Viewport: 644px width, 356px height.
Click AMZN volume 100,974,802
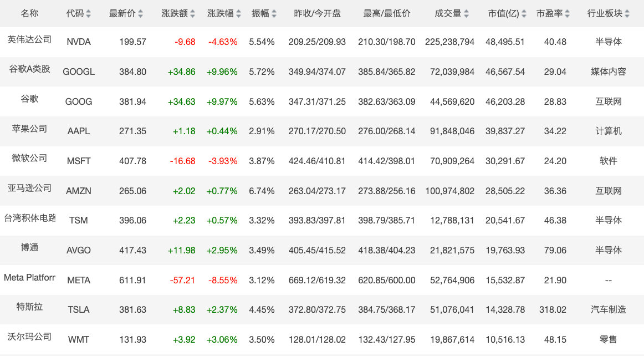tap(449, 191)
